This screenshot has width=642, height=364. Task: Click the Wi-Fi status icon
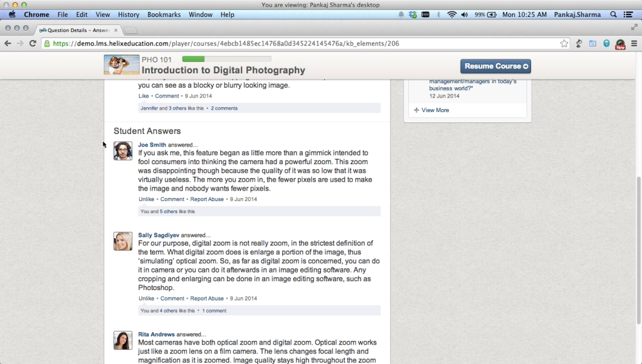[451, 15]
